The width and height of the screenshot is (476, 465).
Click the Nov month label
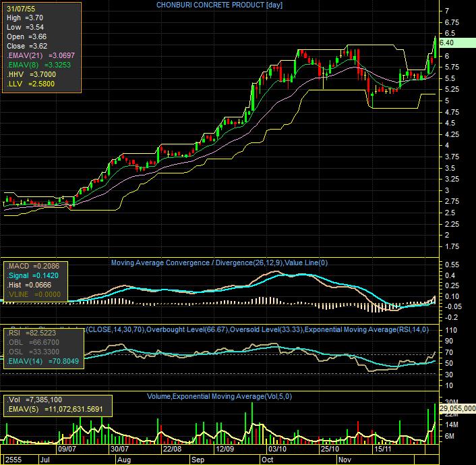point(345,460)
